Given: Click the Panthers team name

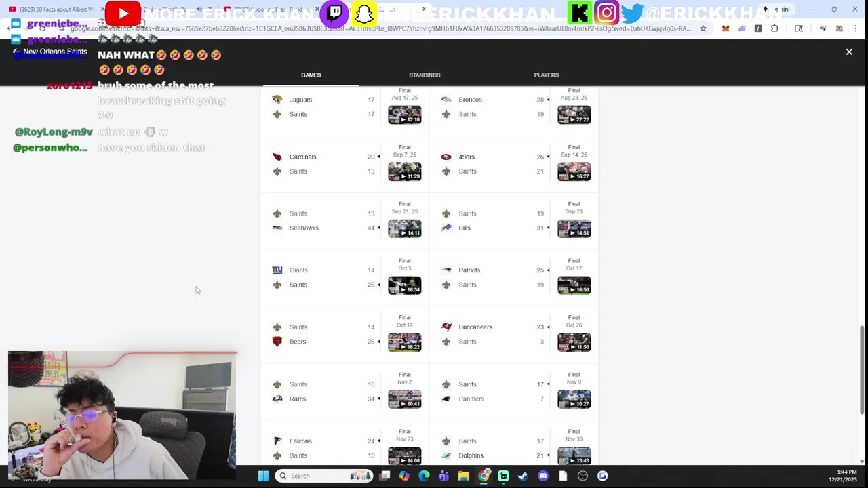Looking at the screenshot, I should point(471,399).
